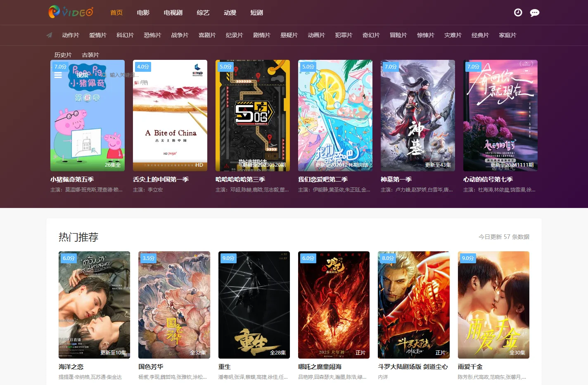Open 哪吒之魔童闹海 poster thumbnail
The height and width of the screenshot is (385, 588).
point(334,305)
